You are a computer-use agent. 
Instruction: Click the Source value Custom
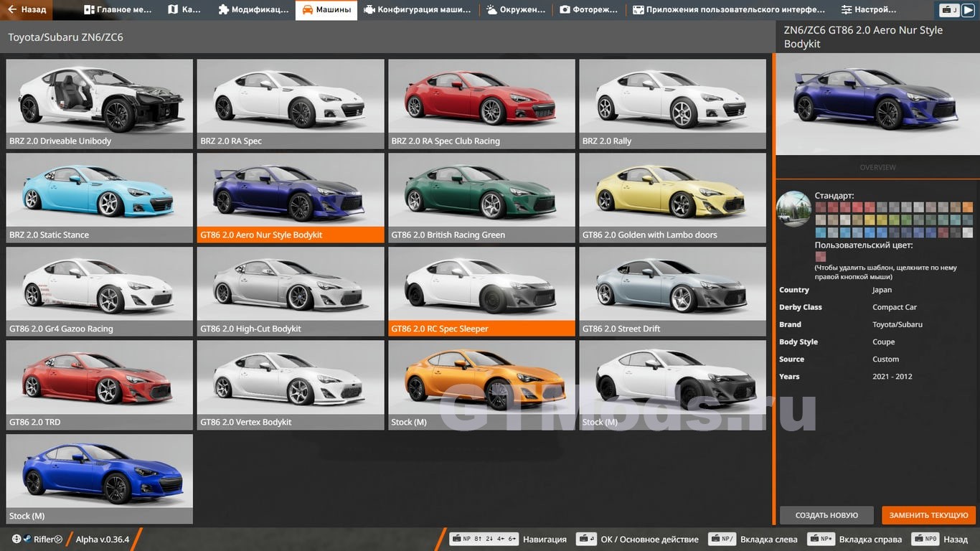point(885,359)
